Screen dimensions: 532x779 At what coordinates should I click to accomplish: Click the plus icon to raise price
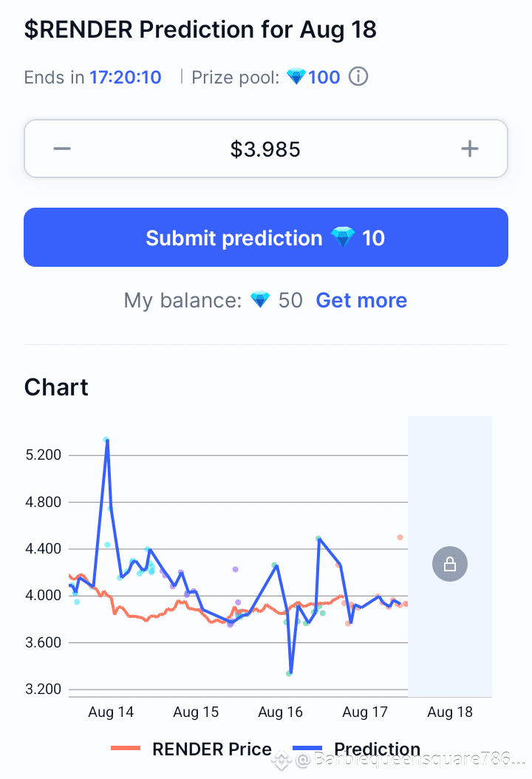click(x=469, y=149)
